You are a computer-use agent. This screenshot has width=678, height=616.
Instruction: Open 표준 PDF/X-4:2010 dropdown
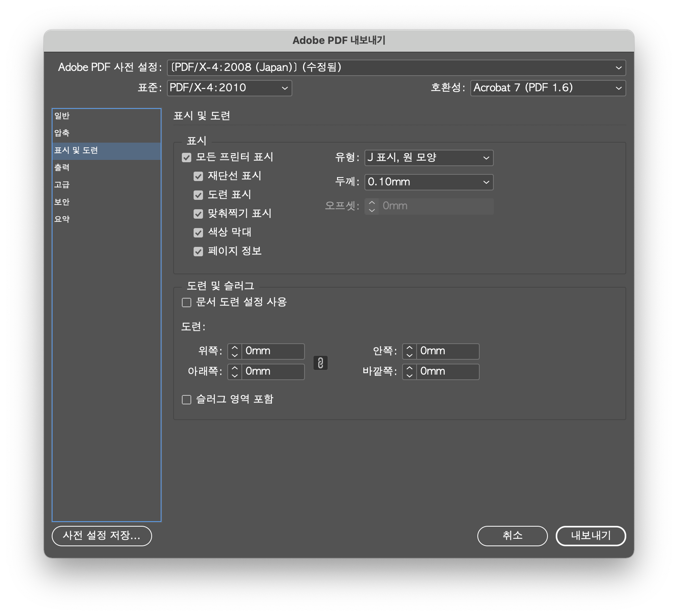coord(229,88)
